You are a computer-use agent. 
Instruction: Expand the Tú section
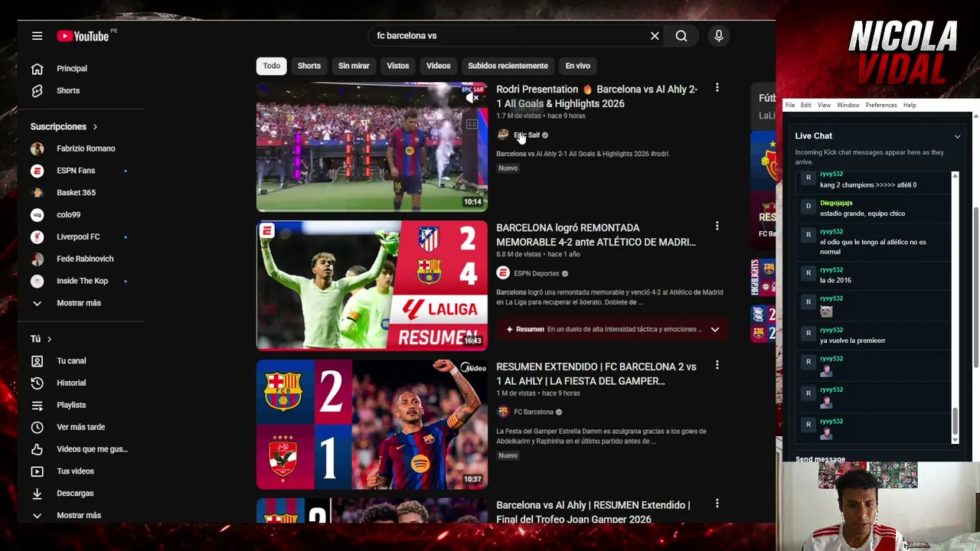tap(41, 339)
